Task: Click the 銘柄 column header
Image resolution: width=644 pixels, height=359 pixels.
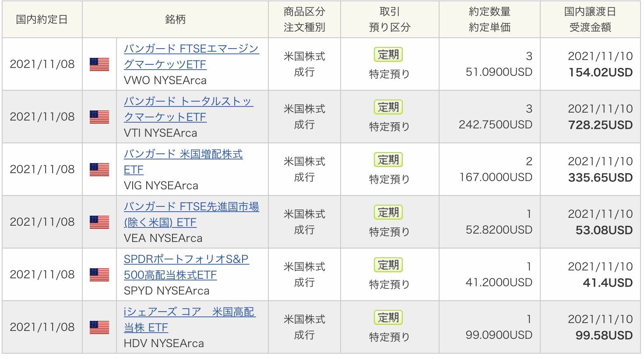Action: point(175,19)
